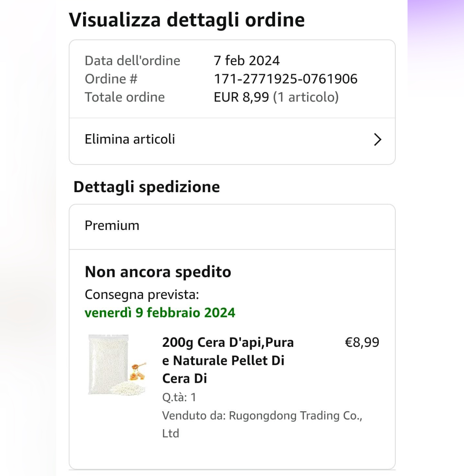Click the Non ancora spedito status heading

158,272
